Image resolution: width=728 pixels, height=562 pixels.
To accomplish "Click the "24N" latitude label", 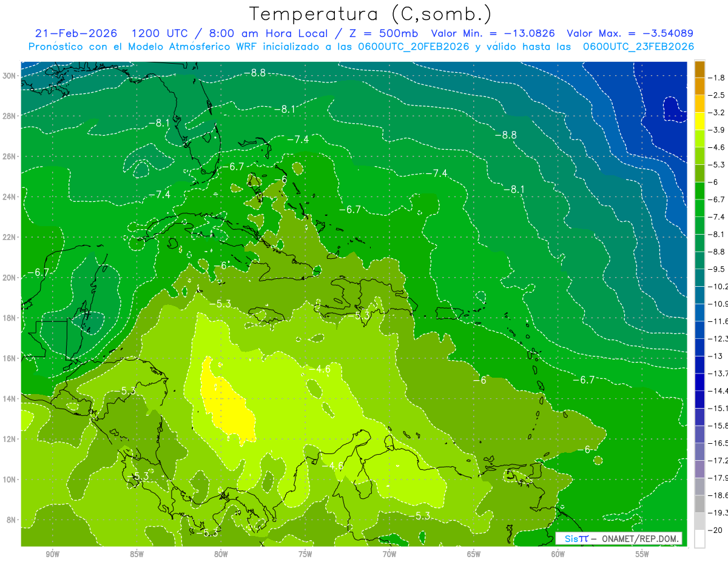I will pyautogui.click(x=10, y=197).
